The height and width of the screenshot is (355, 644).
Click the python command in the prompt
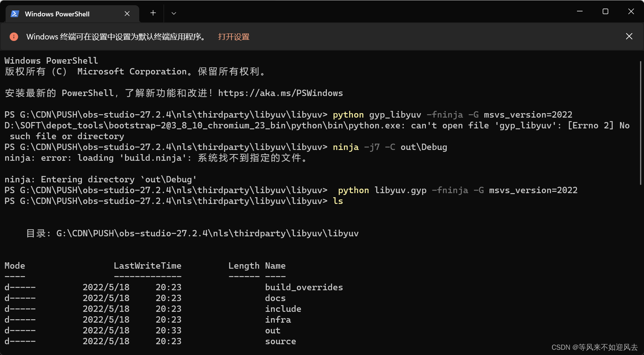[348, 114]
